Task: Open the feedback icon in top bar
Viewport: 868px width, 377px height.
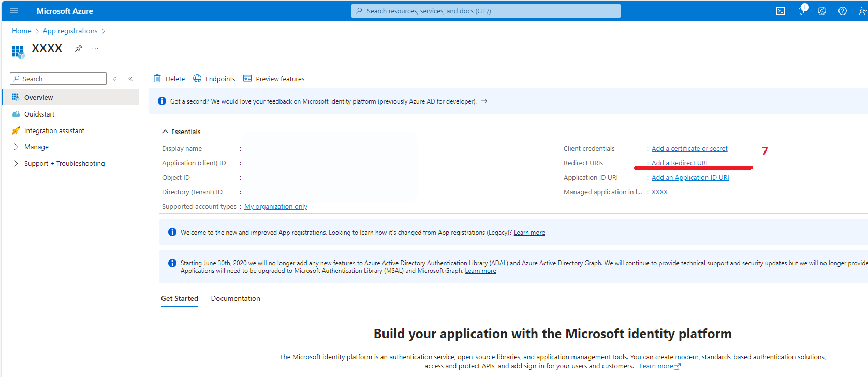Action: pos(863,11)
